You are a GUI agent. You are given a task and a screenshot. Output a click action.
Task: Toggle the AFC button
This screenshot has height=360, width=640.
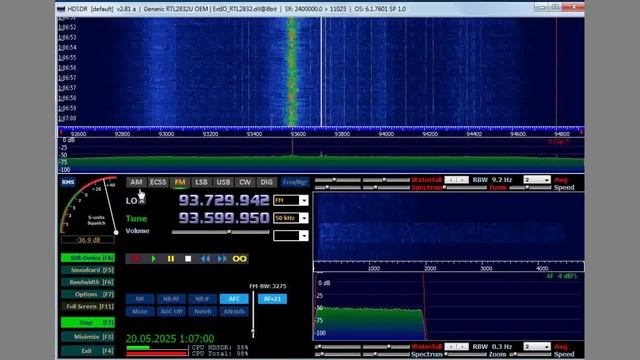coord(234,299)
